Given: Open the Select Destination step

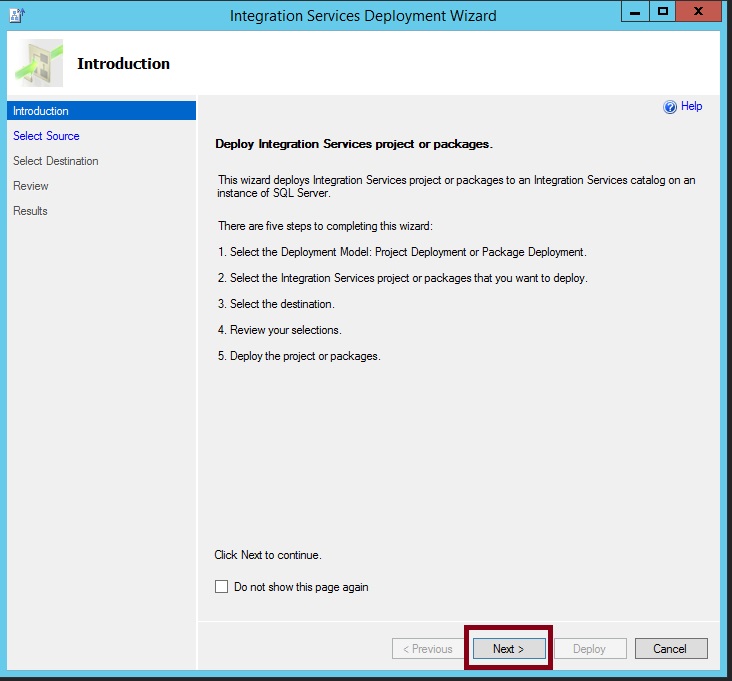Looking at the screenshot, I should coord(56,161).
